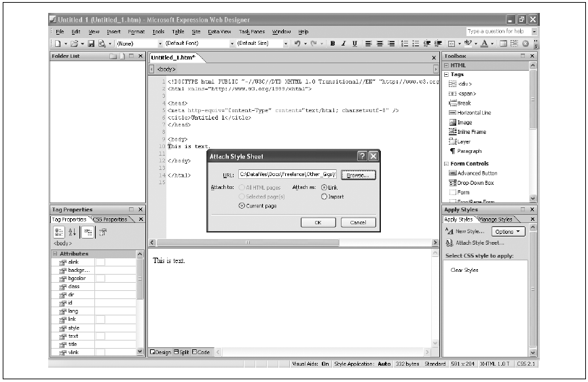Viewport: 588px width, 382px height.
Task: Click the New Page toolbar icon
Action: 58,44
